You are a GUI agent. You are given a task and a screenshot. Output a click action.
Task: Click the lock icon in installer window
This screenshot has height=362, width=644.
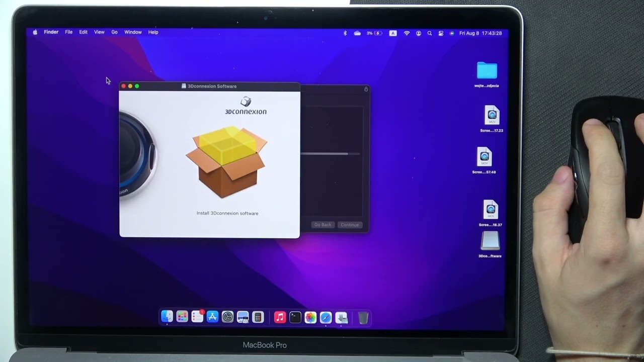tap(366, 89)
